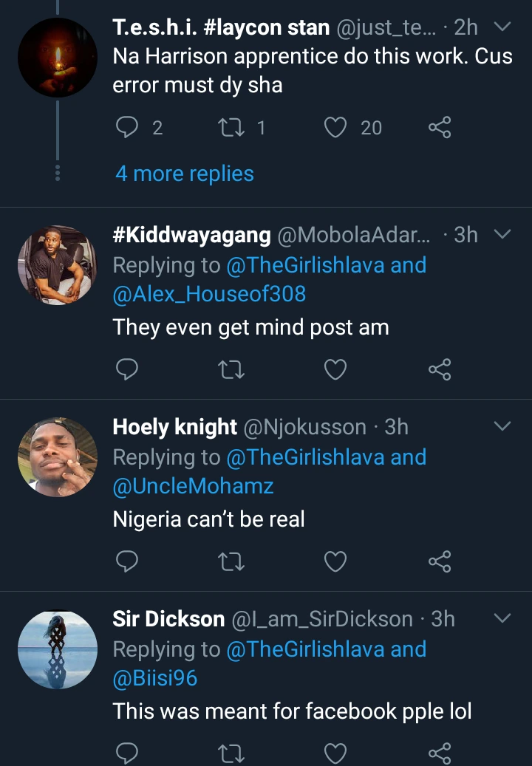532x766 pixels.
Task: View Hoely knight's profile picture
Action: pyautogui.click(x=58, y=457)
